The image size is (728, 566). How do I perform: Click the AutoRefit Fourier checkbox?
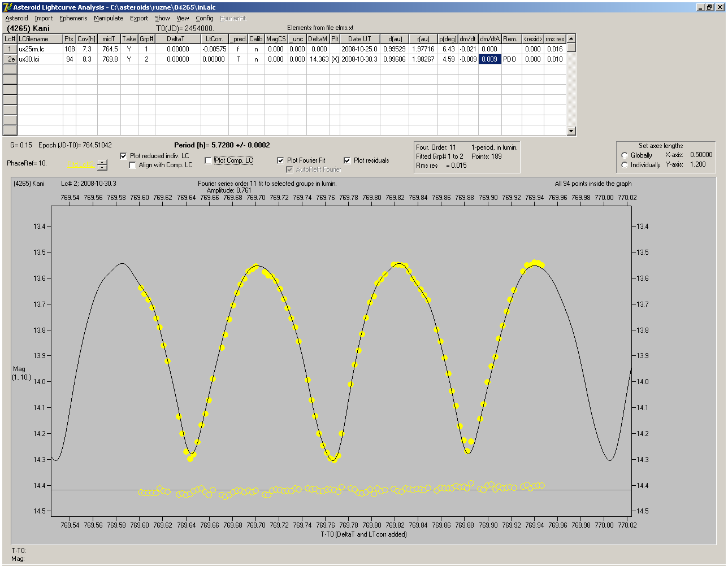point(289,169)
